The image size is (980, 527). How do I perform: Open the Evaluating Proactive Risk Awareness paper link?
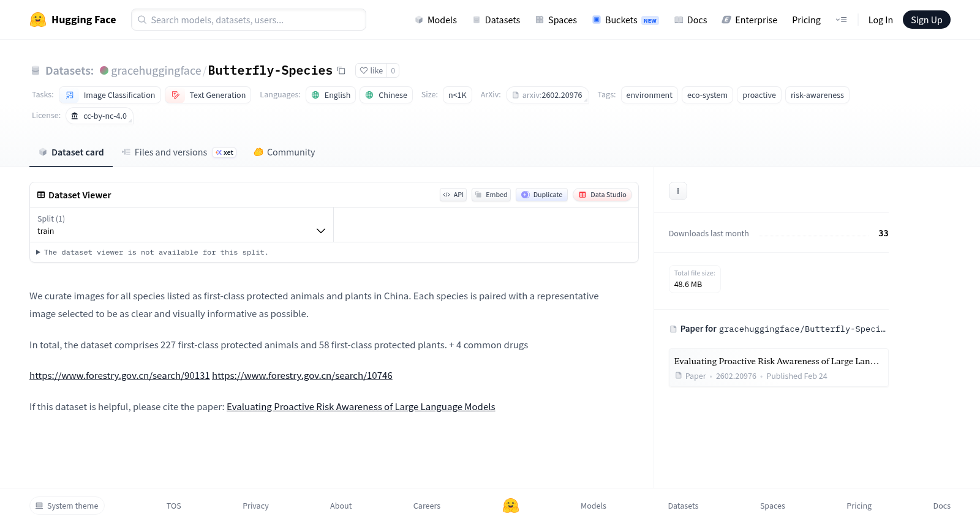click(x=361, y=407)
